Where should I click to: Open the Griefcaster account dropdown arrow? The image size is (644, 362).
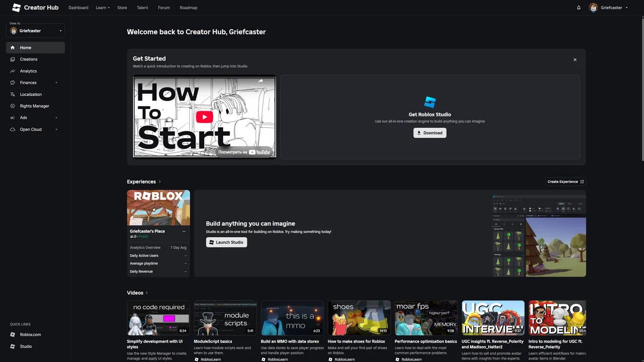626,8
